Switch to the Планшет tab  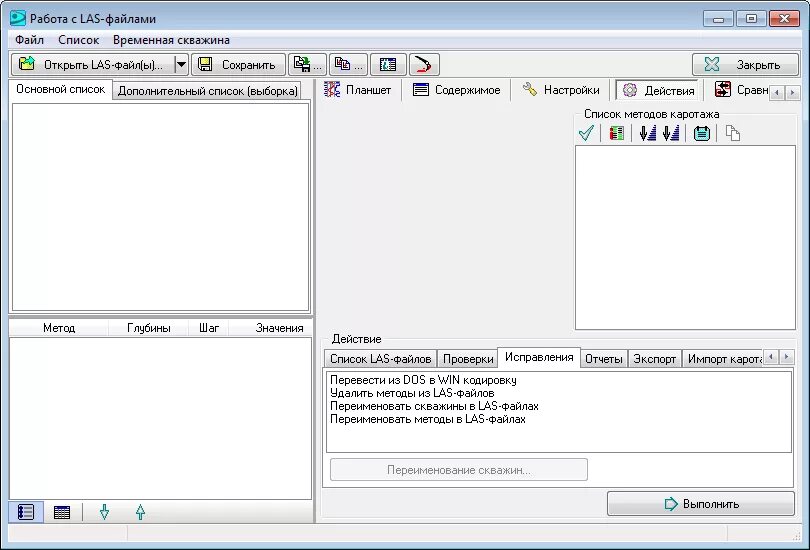click(358, 90)
